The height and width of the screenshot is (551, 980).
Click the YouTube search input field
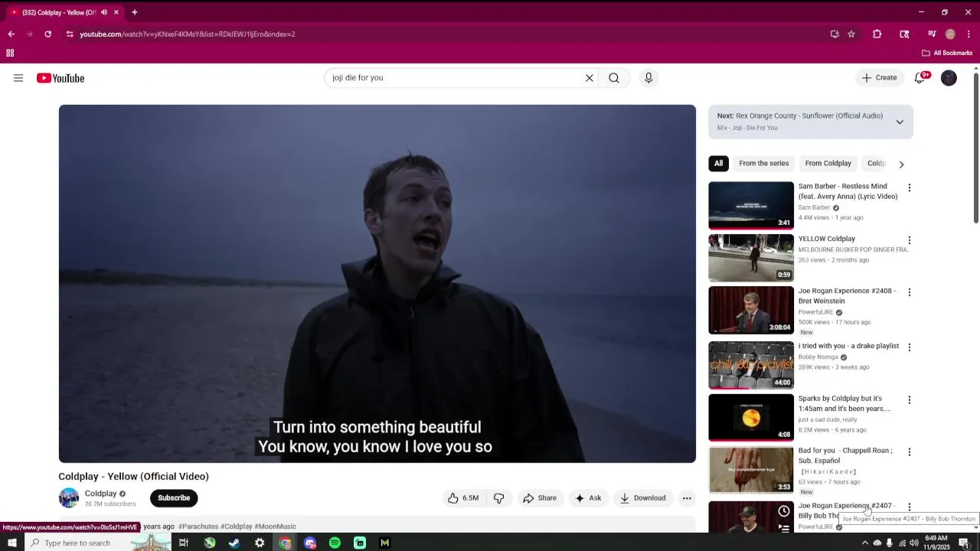(x=456, y=78)
